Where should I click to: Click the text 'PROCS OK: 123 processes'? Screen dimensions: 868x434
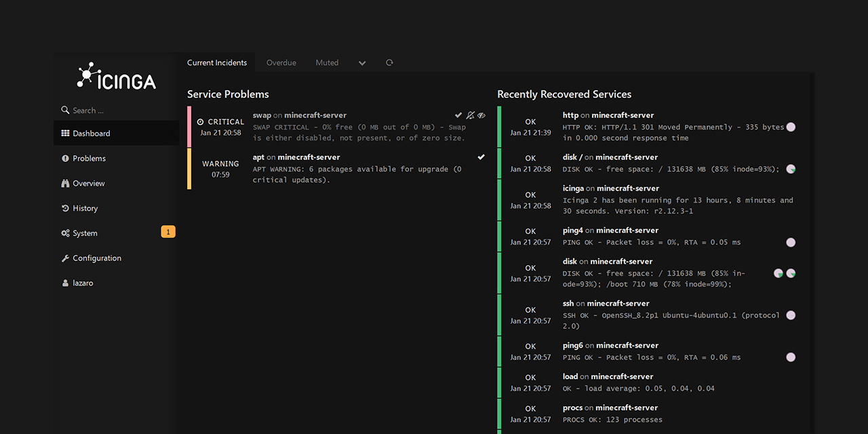click(612, 420)
